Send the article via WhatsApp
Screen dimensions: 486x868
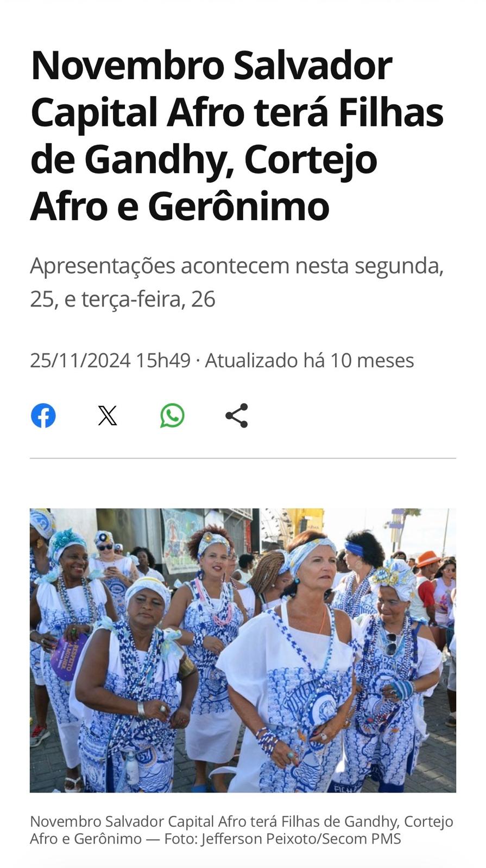[x=172, y=416]
